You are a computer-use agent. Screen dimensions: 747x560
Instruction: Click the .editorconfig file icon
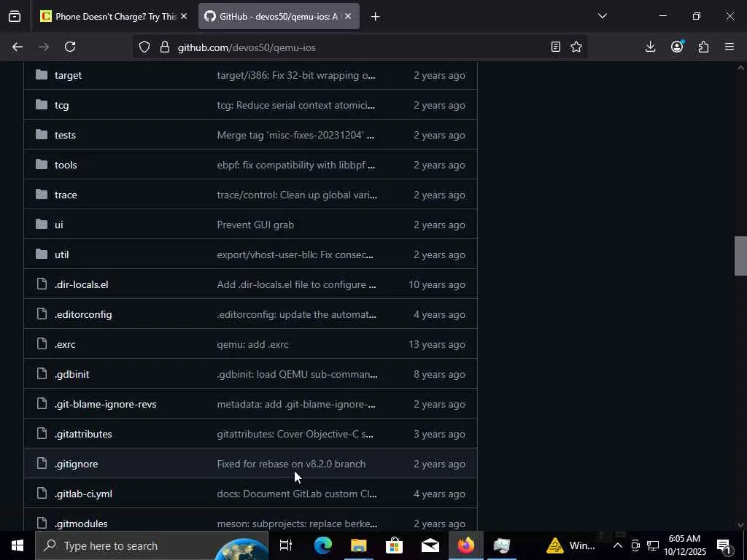pyautogui.click(x=42, y=314)
